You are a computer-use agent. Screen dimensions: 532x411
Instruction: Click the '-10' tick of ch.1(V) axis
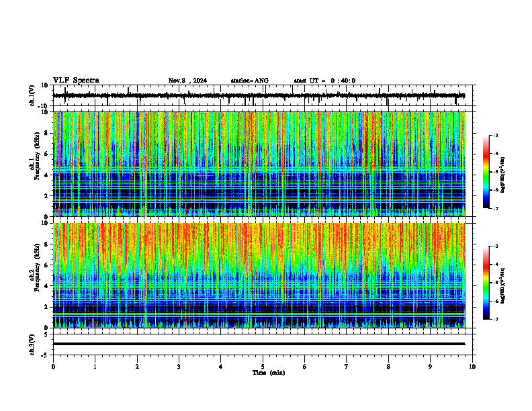[x=44, y=106]
